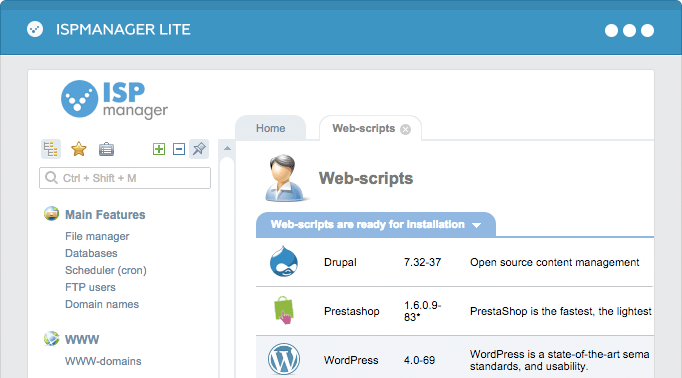Open Domain names
The width and height of the screenshot is (682, 378).
[x=102, y=304]
